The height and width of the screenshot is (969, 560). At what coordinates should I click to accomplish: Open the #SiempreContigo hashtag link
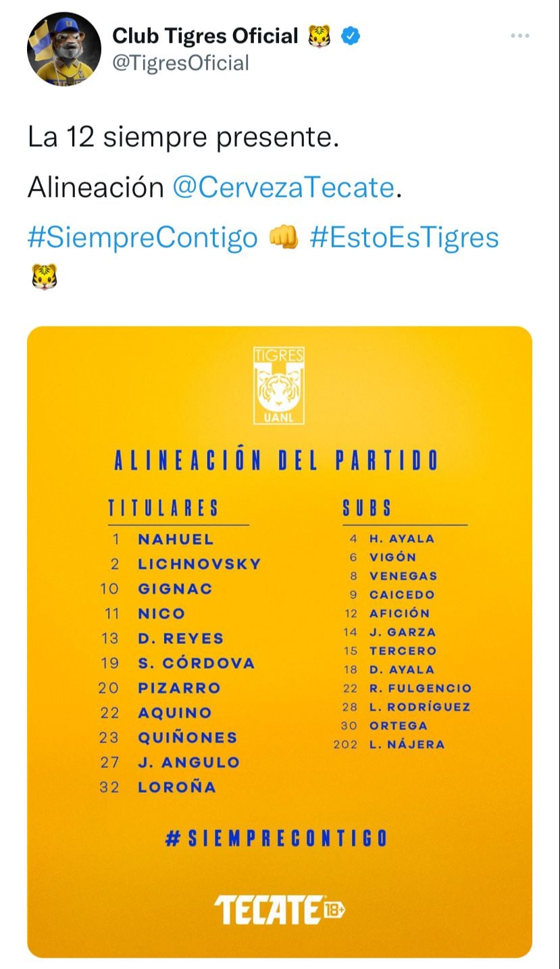143,237
